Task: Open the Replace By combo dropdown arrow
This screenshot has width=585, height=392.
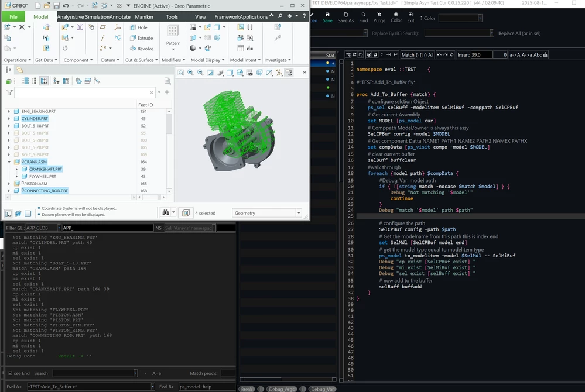Action: pyautogui.click(x=492, y=33)
